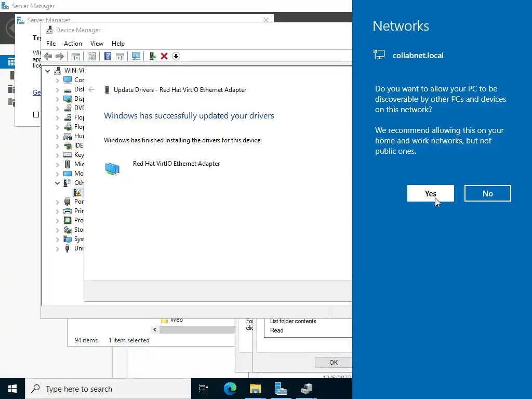This screenshot has height=399, width=532.
Task: Click the USB plug icon next to 'Uni'
Action: pos(68,248)
